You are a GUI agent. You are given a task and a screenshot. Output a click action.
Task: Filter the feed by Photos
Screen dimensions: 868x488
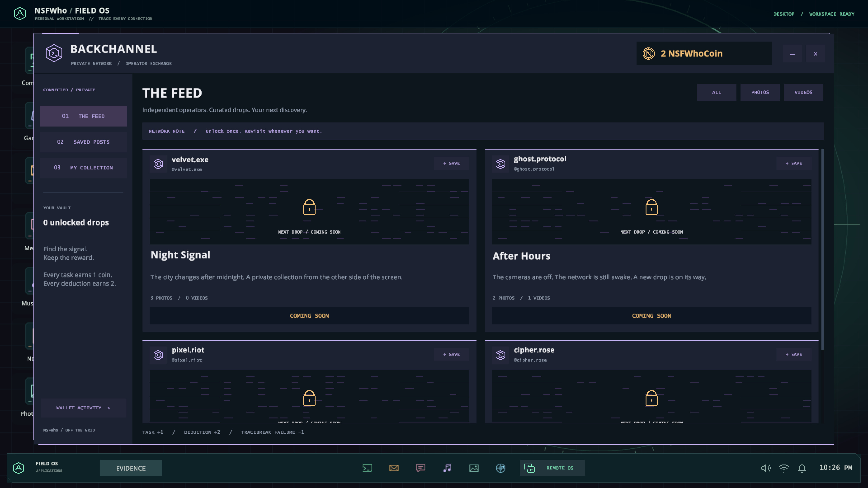pyautogui.click(x=760, y=92)
